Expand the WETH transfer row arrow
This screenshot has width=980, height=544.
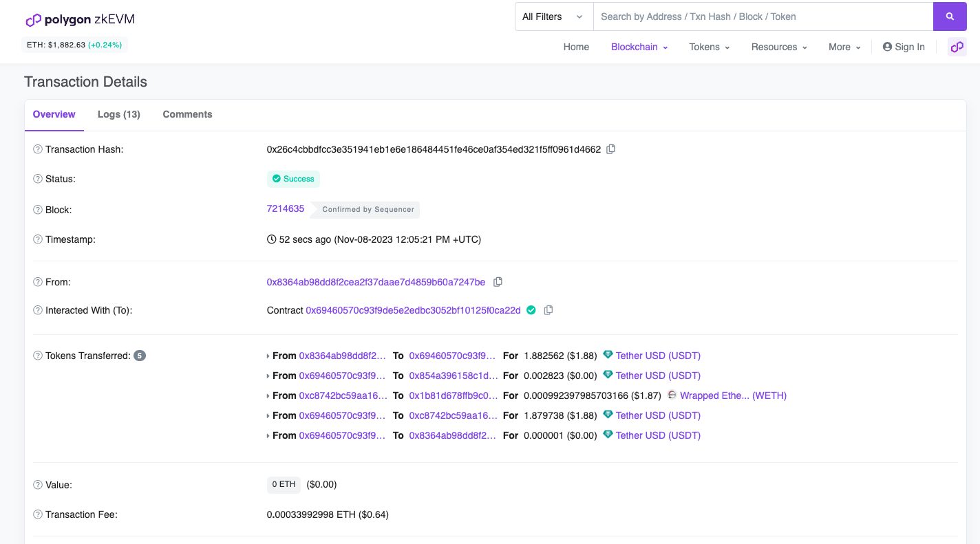point(268,396)
